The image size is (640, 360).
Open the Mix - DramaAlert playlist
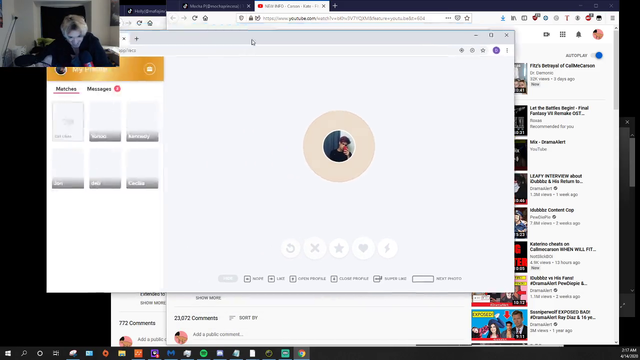(547, 142)
